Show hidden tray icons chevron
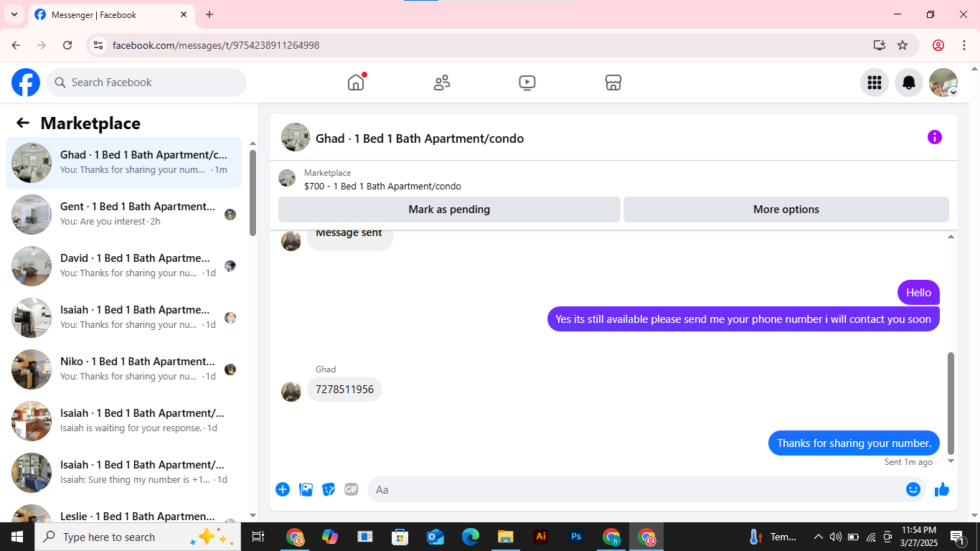Viewport: 980px width, 551px height. coord(818,537)
